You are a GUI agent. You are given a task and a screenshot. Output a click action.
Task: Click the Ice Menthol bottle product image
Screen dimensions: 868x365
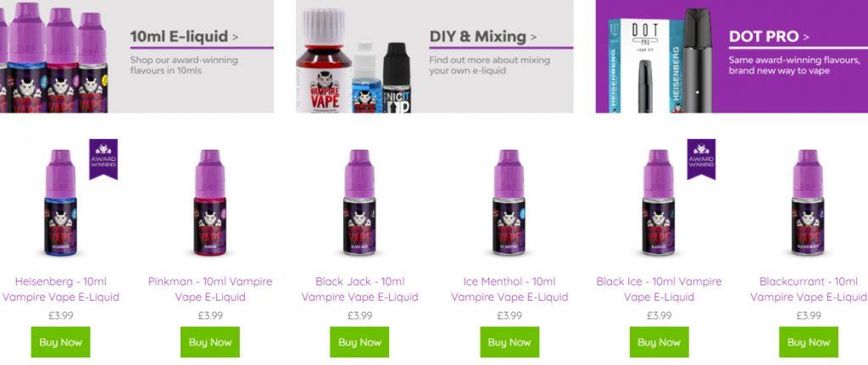[x=509, y=202]
